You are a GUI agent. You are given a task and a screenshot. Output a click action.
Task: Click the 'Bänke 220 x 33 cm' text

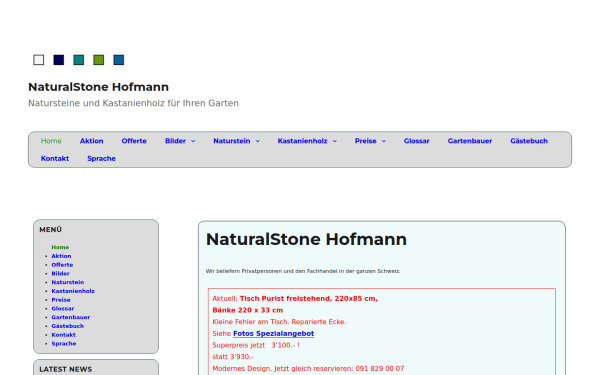(248, 310)
